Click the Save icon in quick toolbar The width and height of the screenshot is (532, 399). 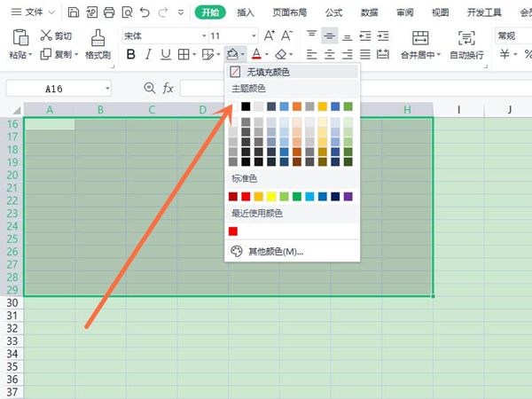coord(73,12)
